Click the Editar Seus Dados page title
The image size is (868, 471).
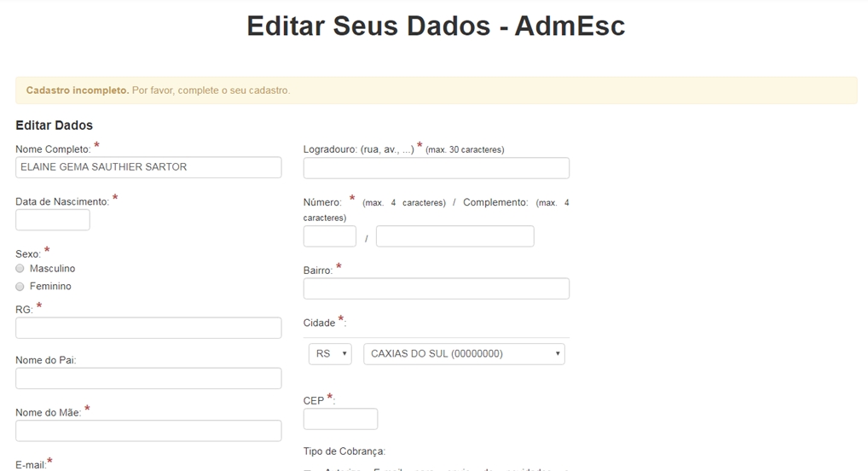[436, 26]
